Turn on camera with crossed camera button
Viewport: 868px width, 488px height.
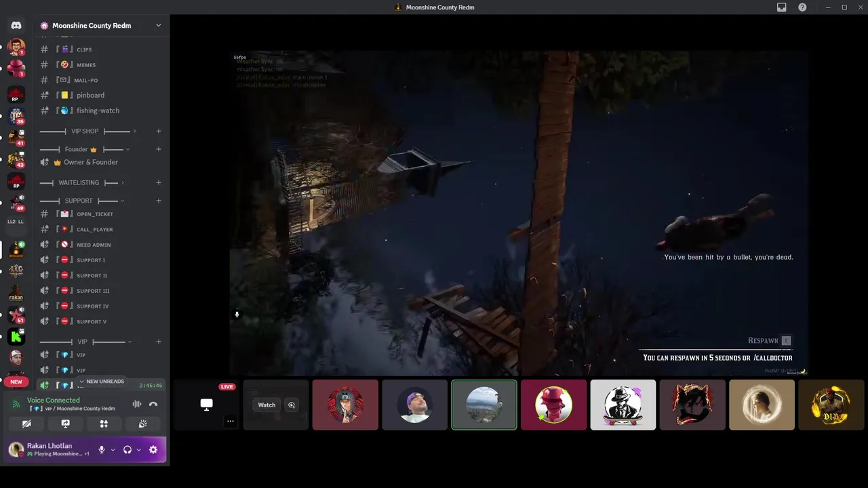[x=26, y=424]
